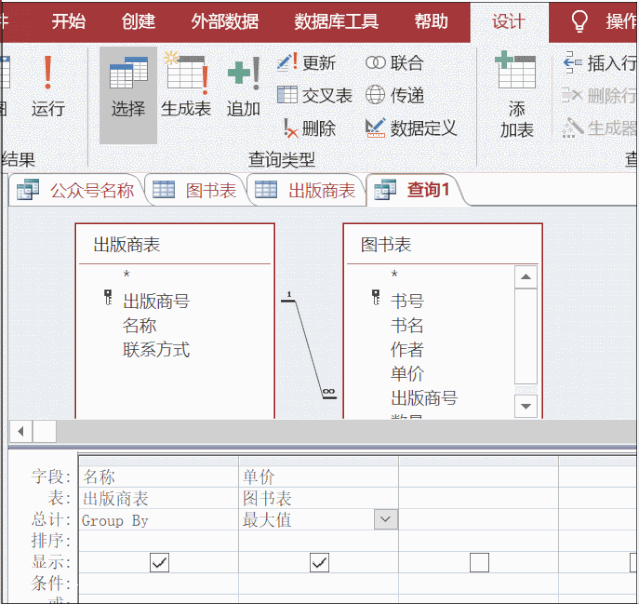Check the 显示 box in third column
Image resolution: width=639 pixels, height=604 pixels.
point(479,563)
